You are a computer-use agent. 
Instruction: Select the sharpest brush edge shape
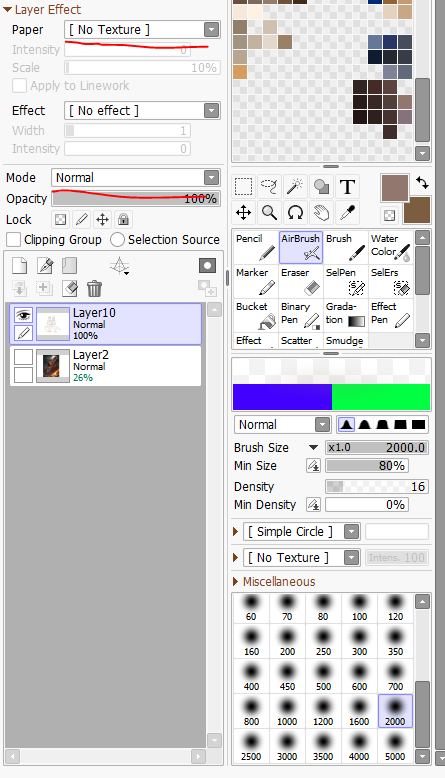(x=346, y=425)
